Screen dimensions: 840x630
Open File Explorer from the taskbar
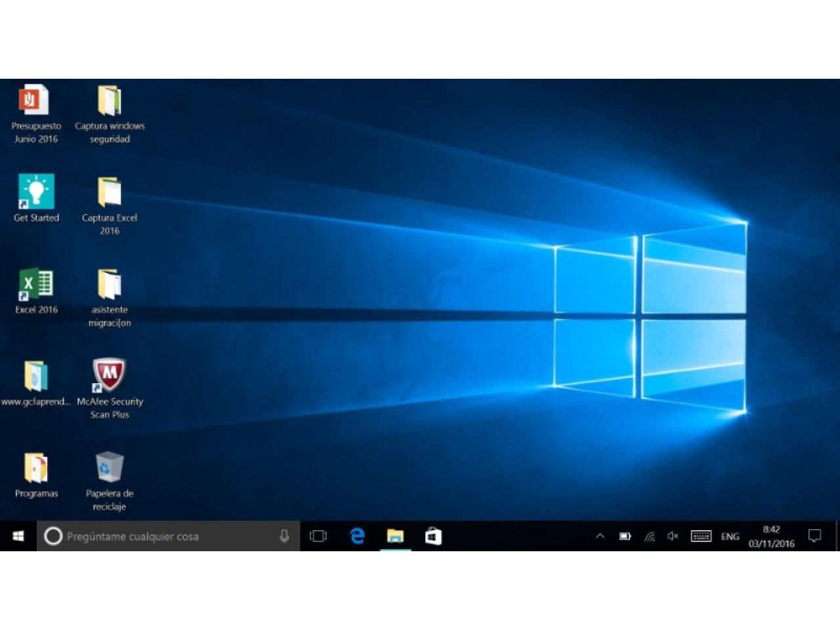(395, 536)
